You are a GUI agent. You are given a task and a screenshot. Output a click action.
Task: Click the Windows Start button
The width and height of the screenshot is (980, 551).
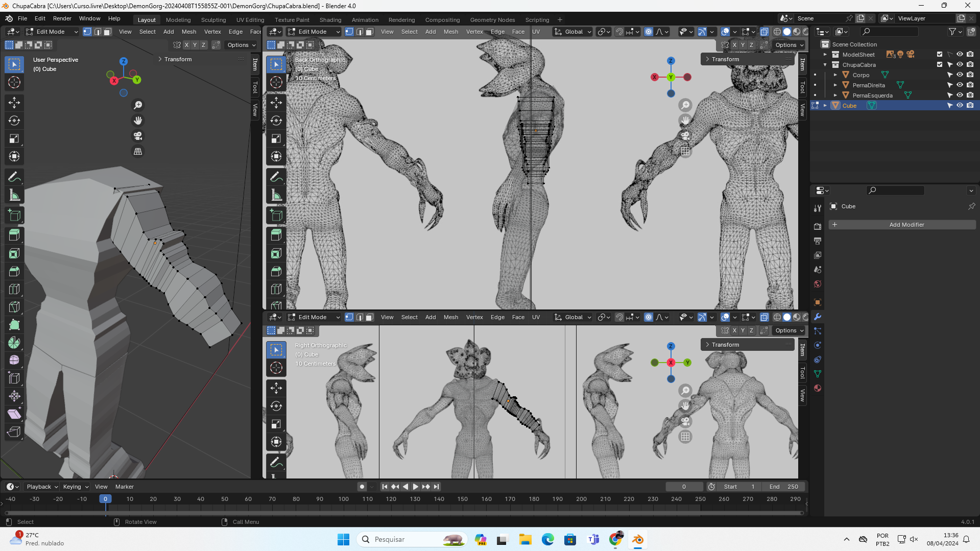pyautogui.click(x=343, y=539)
